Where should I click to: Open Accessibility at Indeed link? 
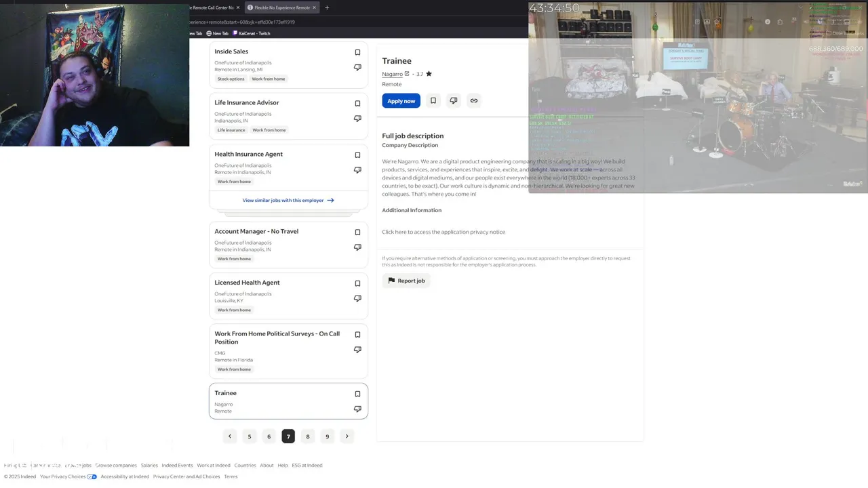tap(125, 476)
